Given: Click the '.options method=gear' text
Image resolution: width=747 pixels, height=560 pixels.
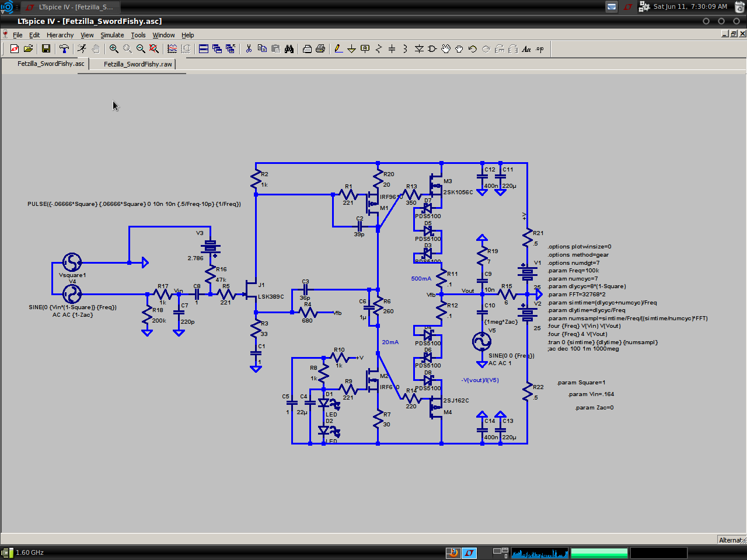Looking at the screenshot, I should coord(578,255).
